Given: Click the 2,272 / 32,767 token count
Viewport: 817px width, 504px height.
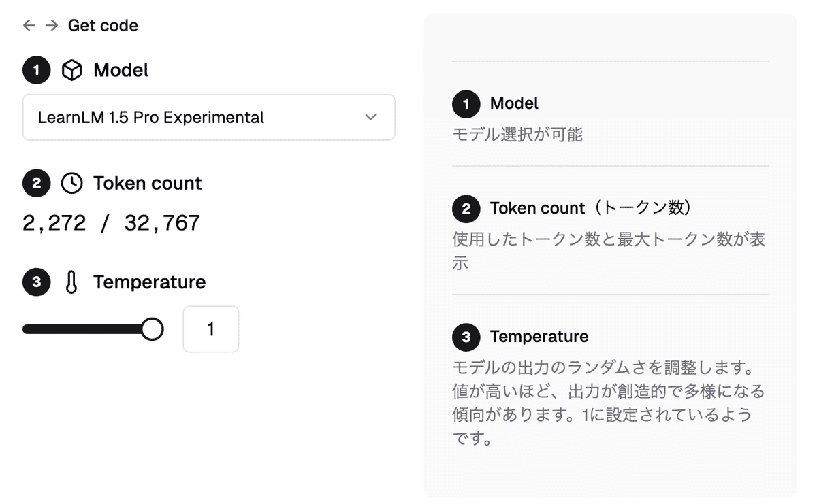Looking at the screenshot, I should pyautogui.click(x=112, y=222).
